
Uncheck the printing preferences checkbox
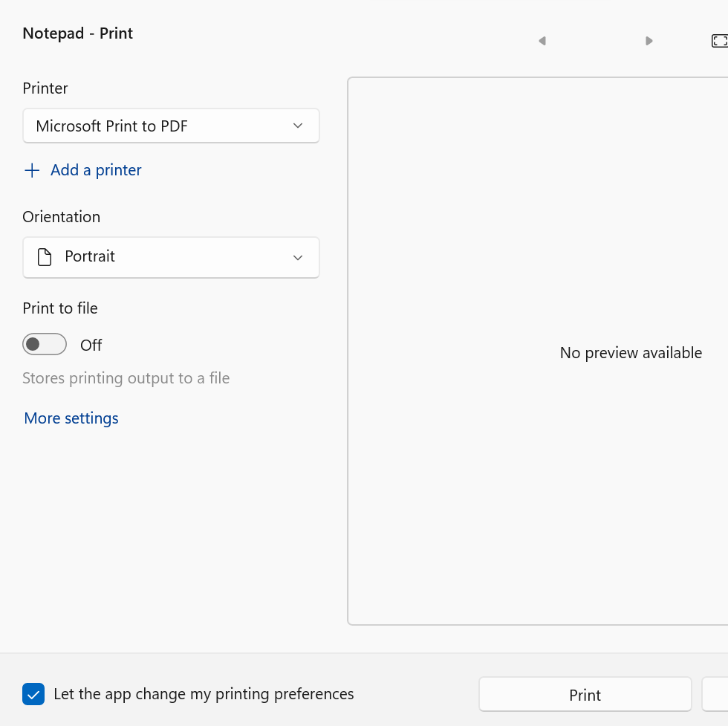33,694
